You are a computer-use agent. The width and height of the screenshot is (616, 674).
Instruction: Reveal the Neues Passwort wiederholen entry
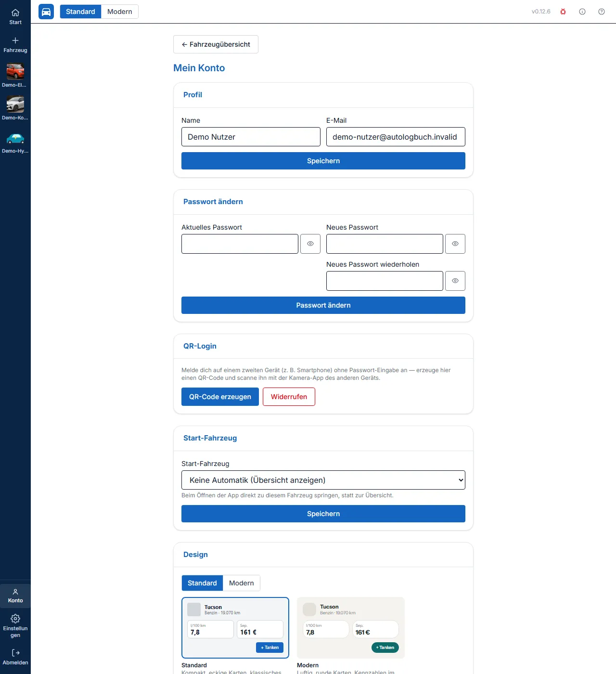tap(455, 281)
